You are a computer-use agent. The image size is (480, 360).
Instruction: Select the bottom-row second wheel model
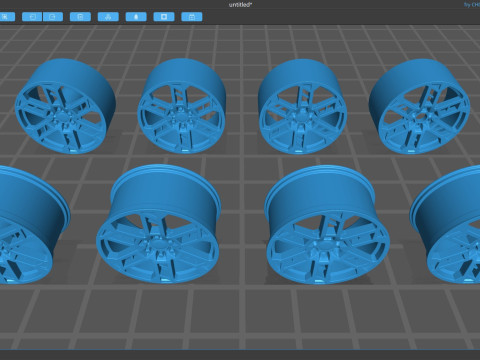[x=159, y=224]
